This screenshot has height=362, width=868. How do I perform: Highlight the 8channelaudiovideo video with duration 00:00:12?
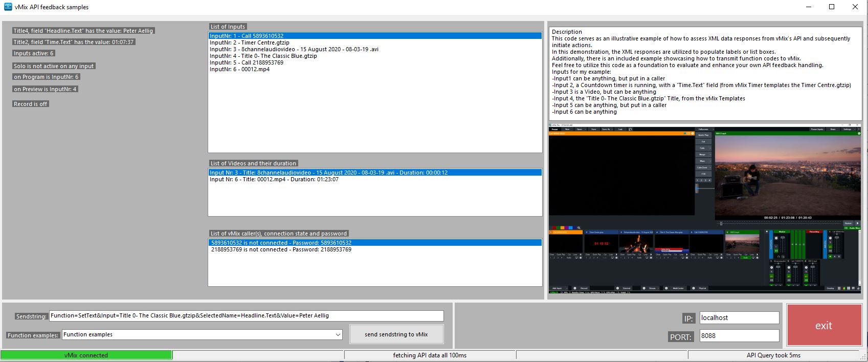tap(328, 173)
